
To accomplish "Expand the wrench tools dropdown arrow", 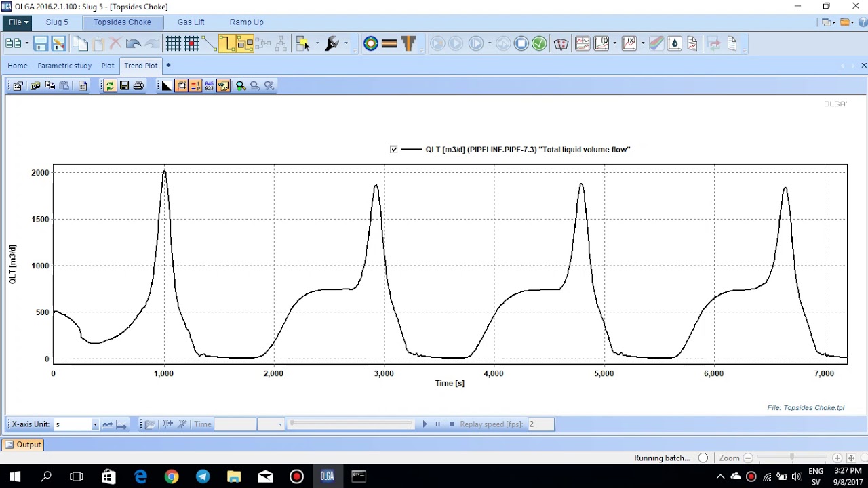I will (x=346, y=44).
